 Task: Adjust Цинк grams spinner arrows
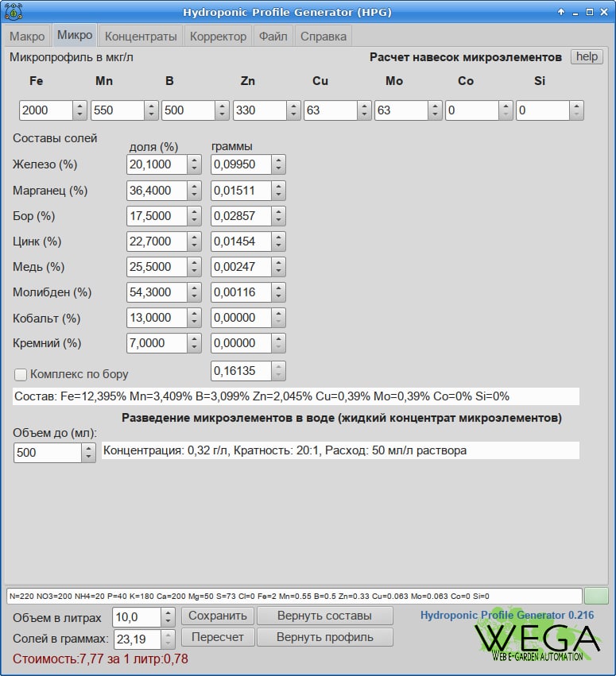279,241
